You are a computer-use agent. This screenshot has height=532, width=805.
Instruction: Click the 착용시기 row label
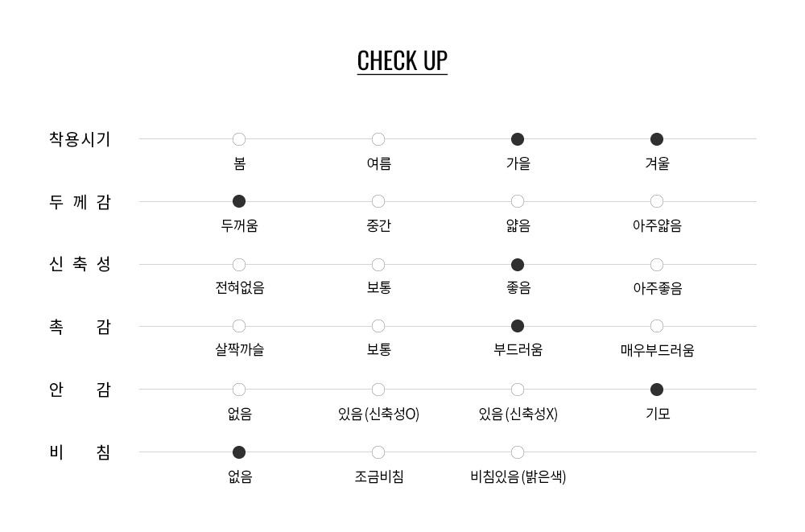coord(80,139)
